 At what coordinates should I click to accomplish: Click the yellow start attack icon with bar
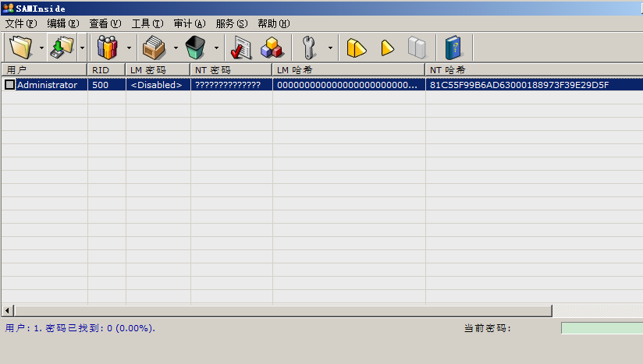pos(356,48)
